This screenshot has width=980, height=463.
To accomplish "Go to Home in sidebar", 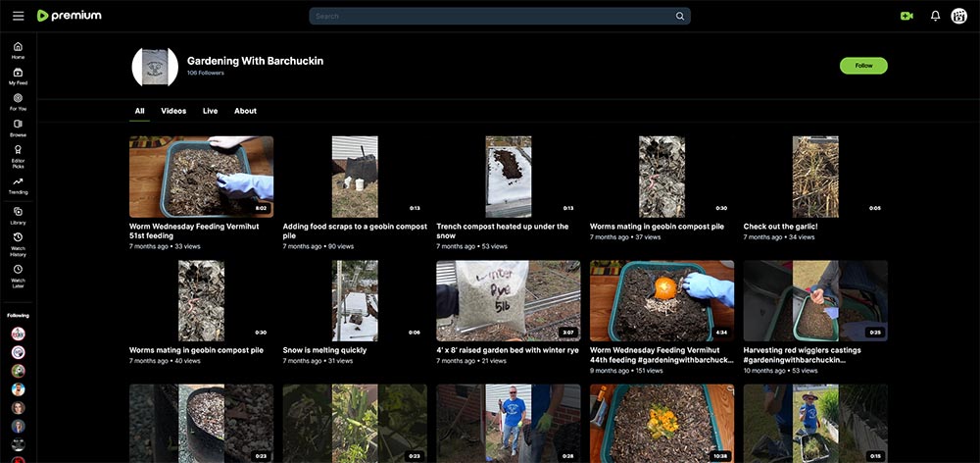I will pyautogui.click(x=18, y=50).
